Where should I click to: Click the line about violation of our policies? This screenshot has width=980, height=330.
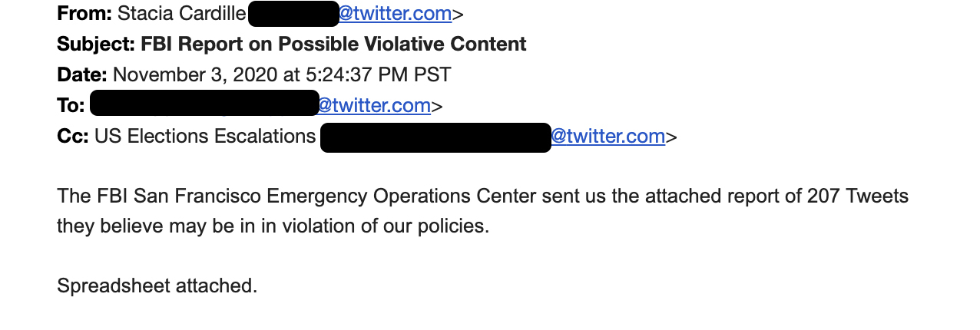(273, 226)
